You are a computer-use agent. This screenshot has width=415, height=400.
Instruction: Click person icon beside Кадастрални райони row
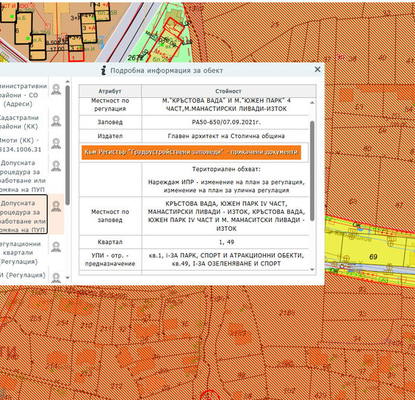tap(56, 121)
